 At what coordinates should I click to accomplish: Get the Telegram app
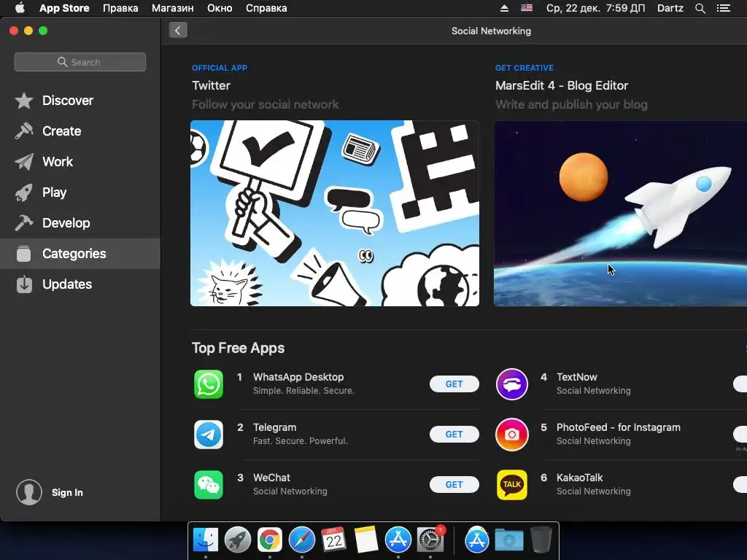coord(454,435)
